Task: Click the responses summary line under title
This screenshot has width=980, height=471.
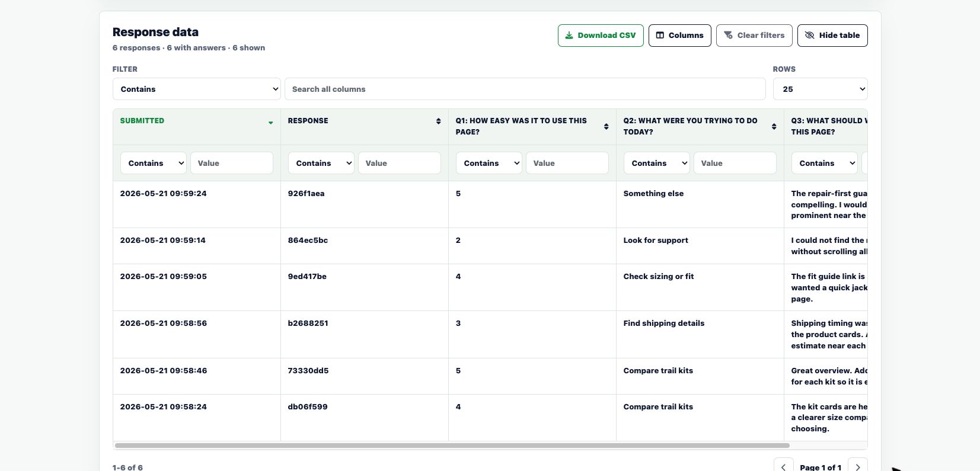Action: pos(189,48)
